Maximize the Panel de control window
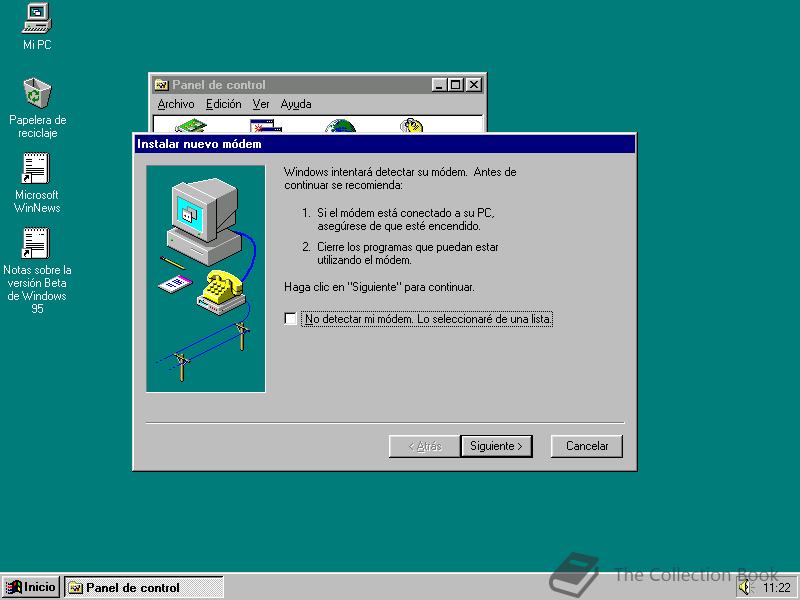The image size is (800, 600). (456, 85)
